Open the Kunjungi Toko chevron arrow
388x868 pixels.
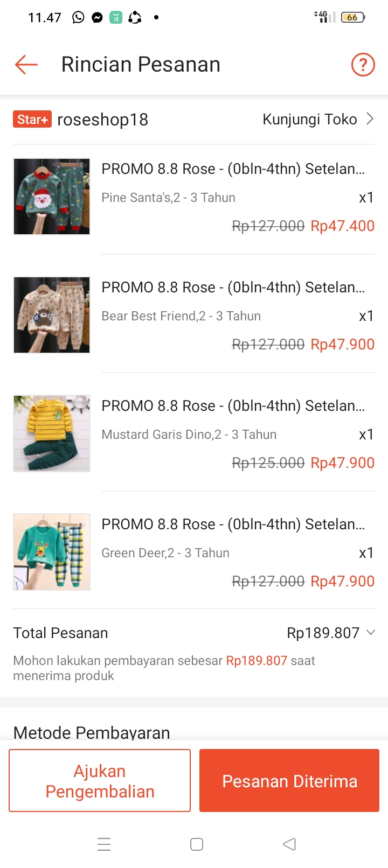coord(370,119)
